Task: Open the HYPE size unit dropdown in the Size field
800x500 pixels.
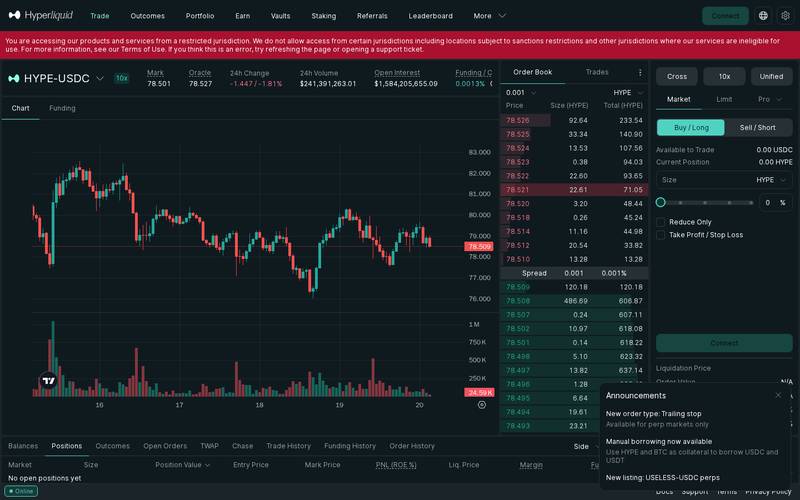Action: pyautogui.click(x=771, y=180)
